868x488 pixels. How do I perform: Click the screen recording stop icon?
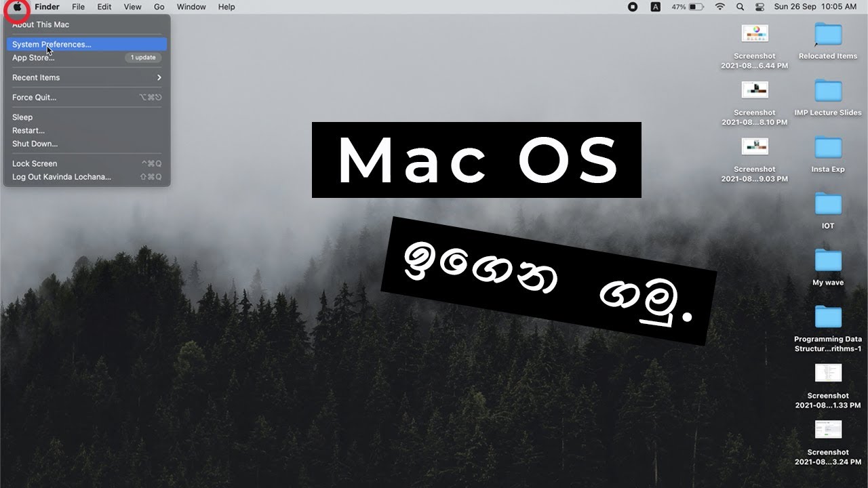coord(633,7)
